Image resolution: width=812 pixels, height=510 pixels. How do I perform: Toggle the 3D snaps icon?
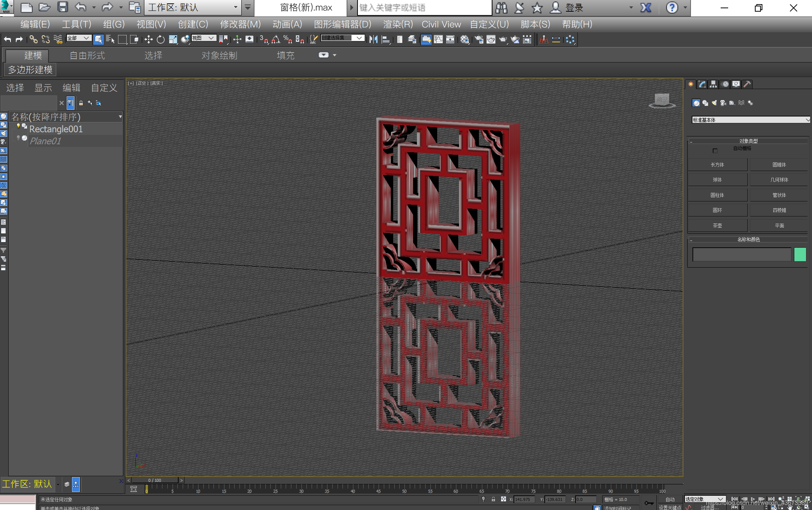click(264, 39)
